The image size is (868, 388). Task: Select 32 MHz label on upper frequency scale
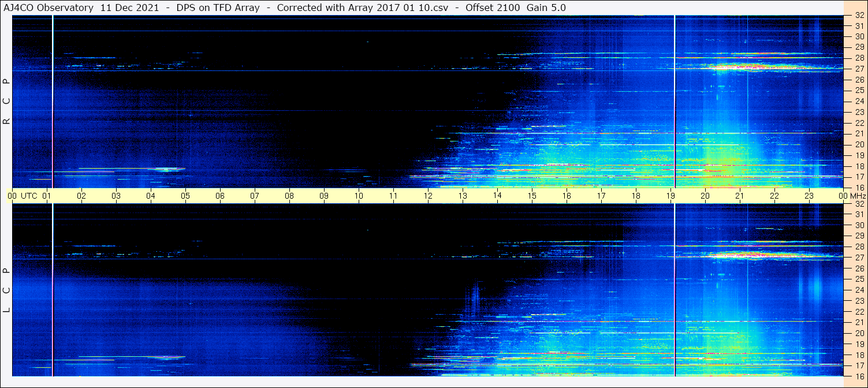pyautogui.click(x=859, y=16)
